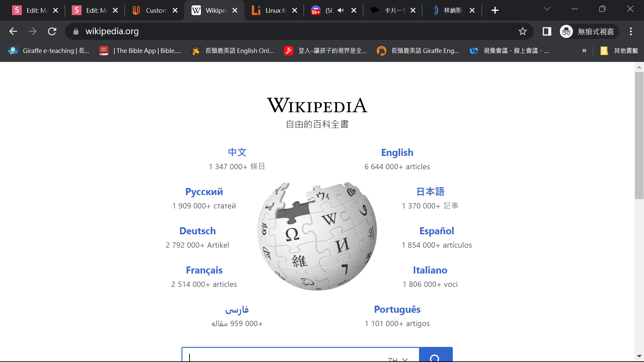Image resolution: width=644 pixels, height=362 pixels.
Task: Click the back navigation arrow
Action: click(x=13, y=32)
